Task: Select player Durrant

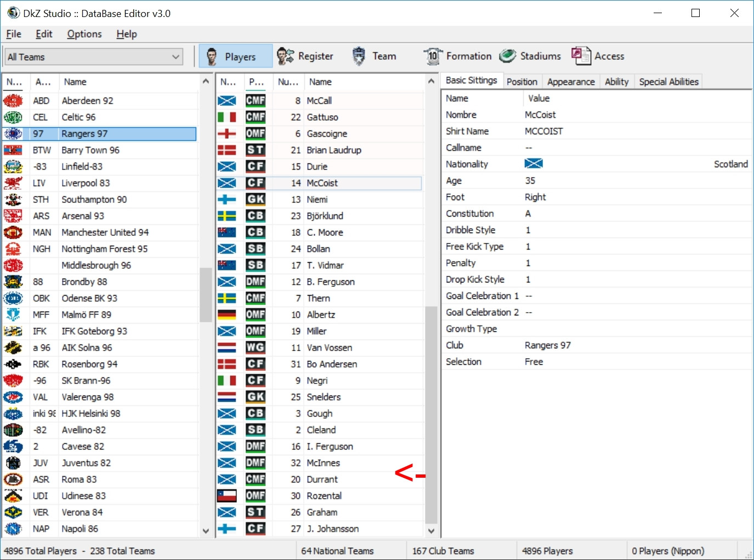Action: tap(319, 479)
